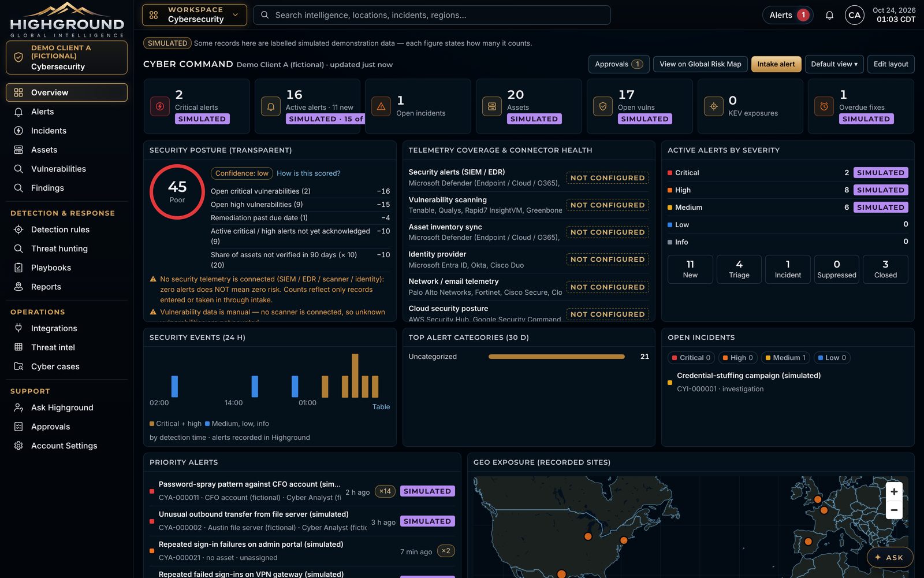Open Cyber cases in the sidebar
The image size is (924, 578).
click(x=66, y=366)
